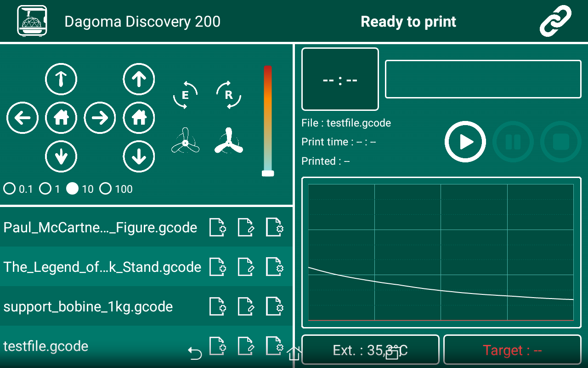This screenshot has height=368, width=588.
Task: Move Y axis back with the XY down arrow
Action: 61,157
